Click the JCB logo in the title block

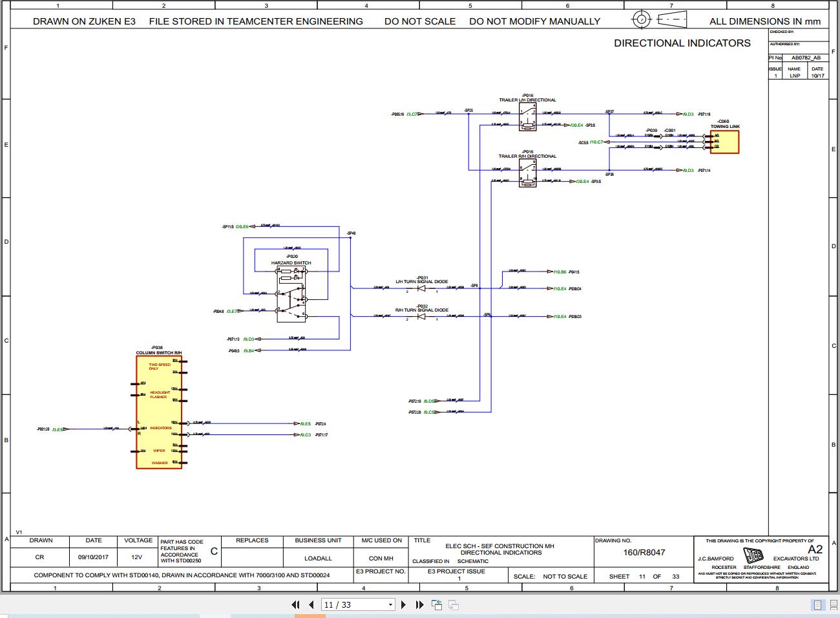tap(754, 555)
